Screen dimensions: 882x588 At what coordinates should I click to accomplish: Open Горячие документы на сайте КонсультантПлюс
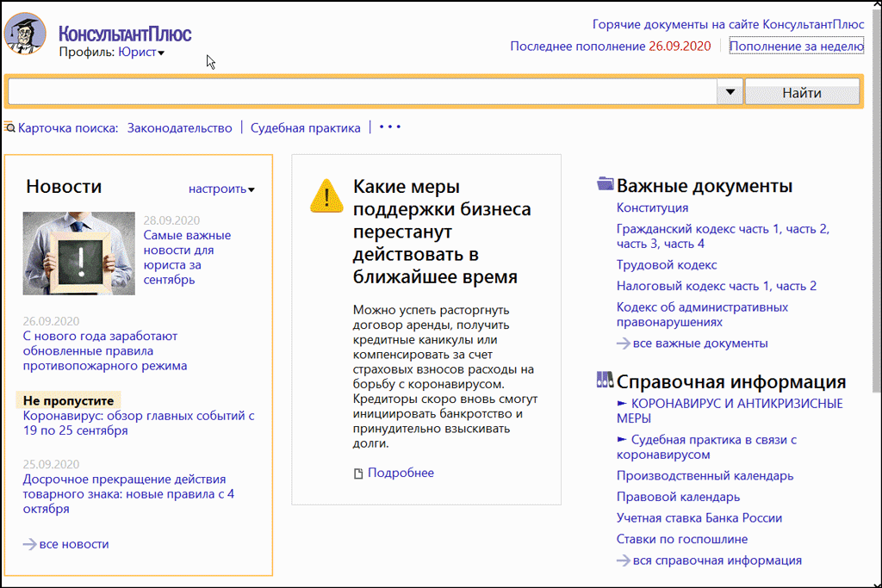[728, 24]
